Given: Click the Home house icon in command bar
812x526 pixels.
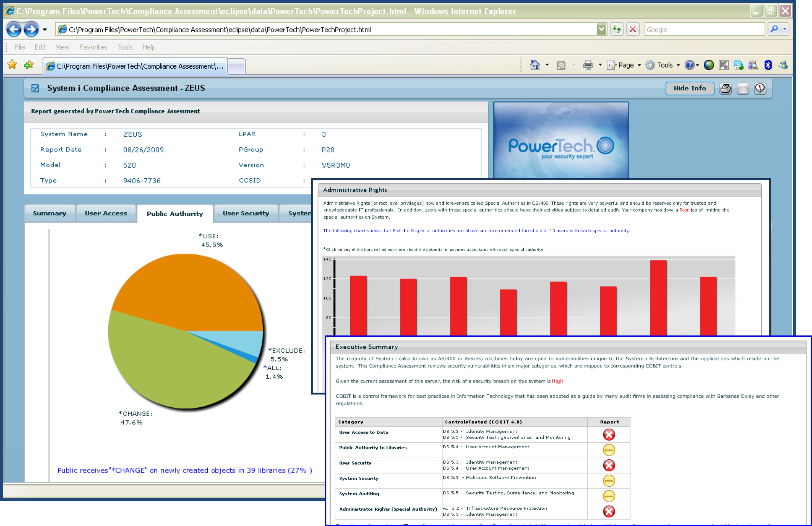Looking at the screenshot, I should (x=535, y=65).
